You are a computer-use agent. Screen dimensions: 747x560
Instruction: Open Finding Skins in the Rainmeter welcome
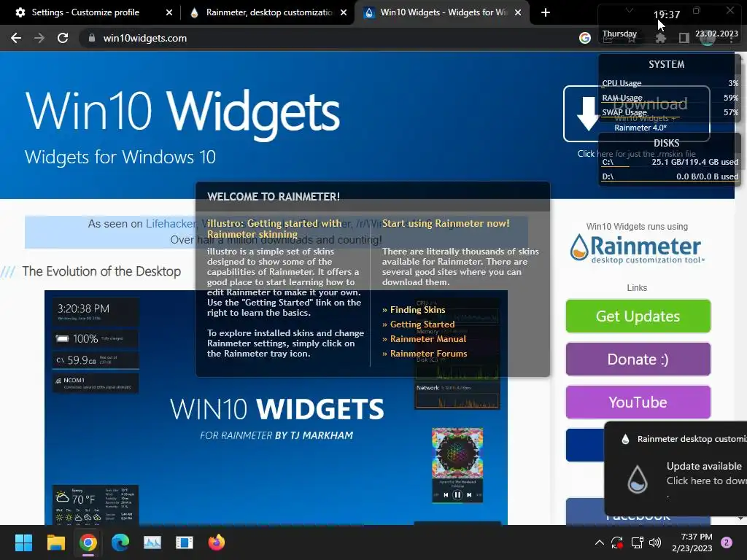click(x=417, y=309)
